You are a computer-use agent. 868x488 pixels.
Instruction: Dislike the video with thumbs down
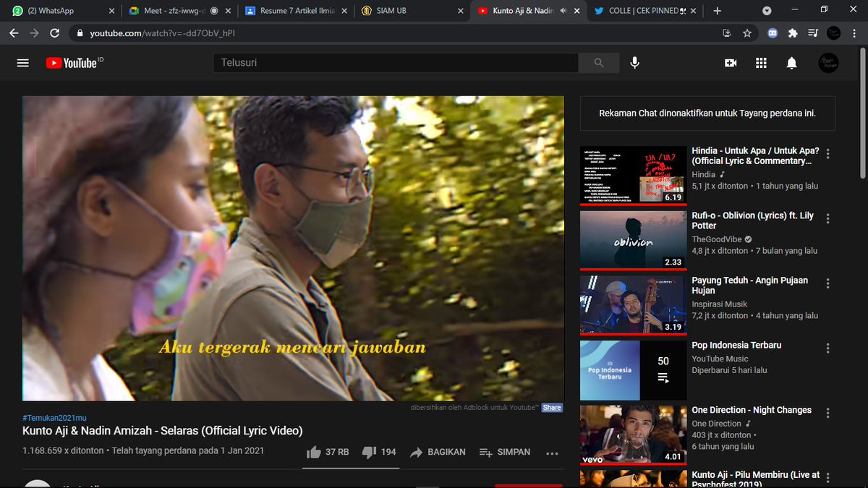(379, 452)
